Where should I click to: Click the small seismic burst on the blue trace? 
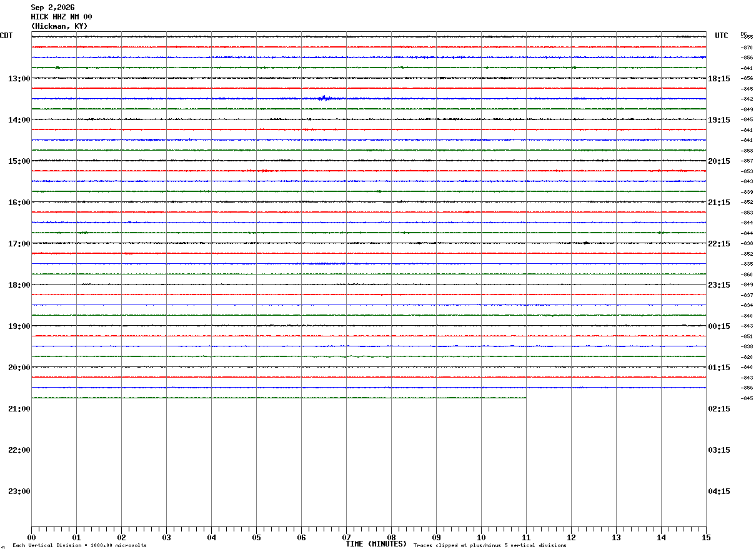pos(324,98)
